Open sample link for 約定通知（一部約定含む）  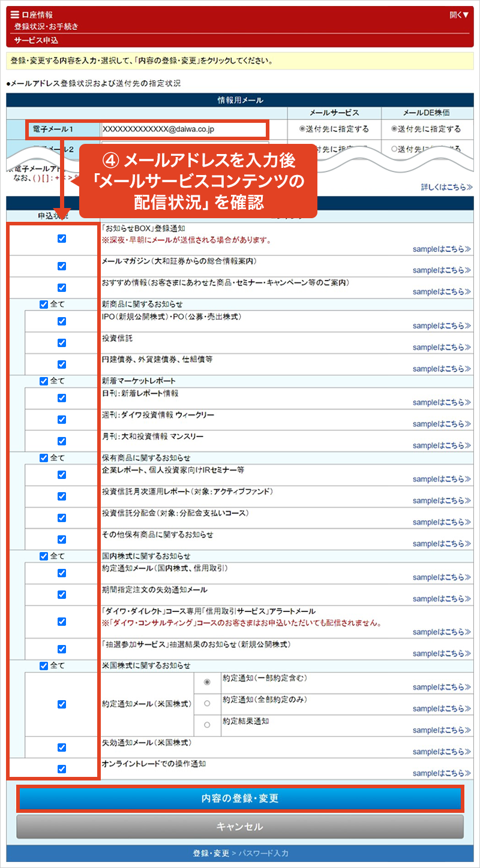[x=442, y=687]
